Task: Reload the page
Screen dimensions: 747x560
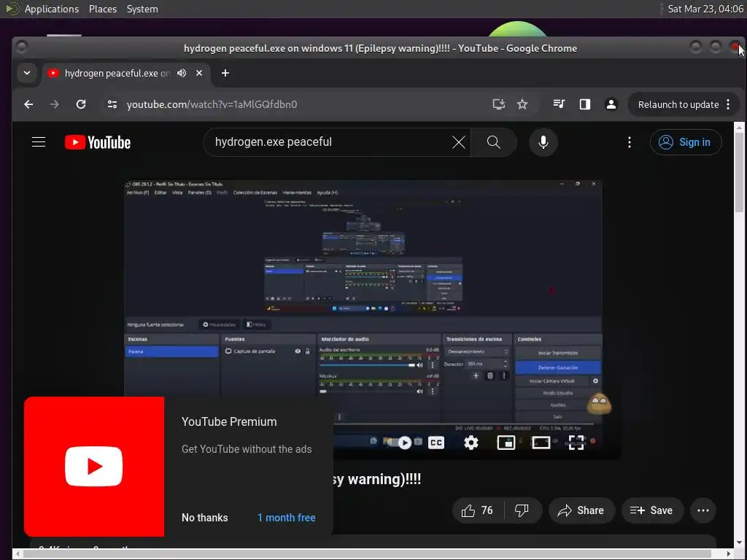Action: (x=81, y=104)
